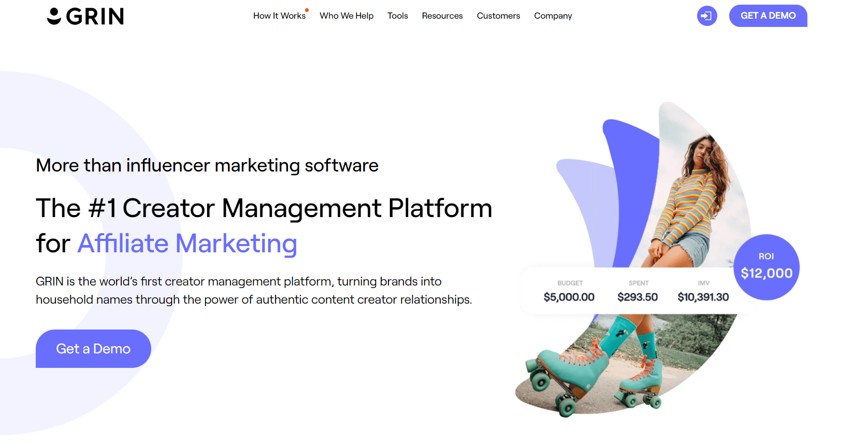The width and height of the screenshot is (868, 443).
Task: Expand the Who We Help menu
Action: click(x=346, y=16)
